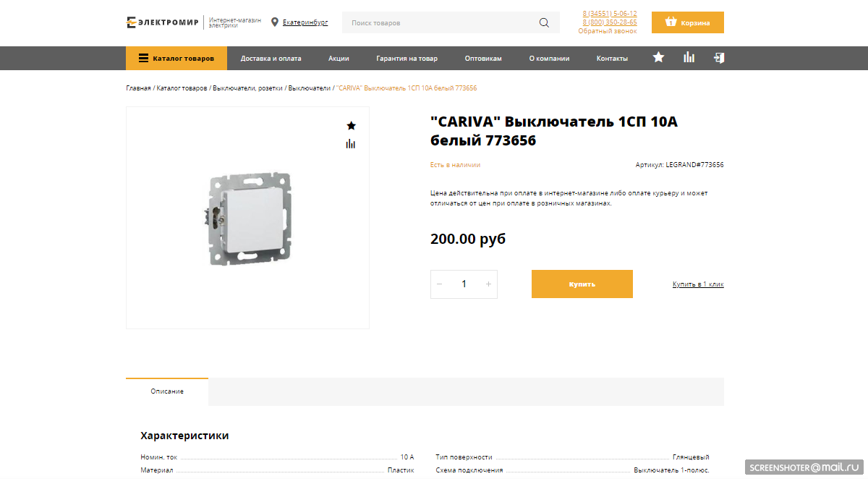
Task: Click the product switch image thumbnail
Action: tap(248, 218)
